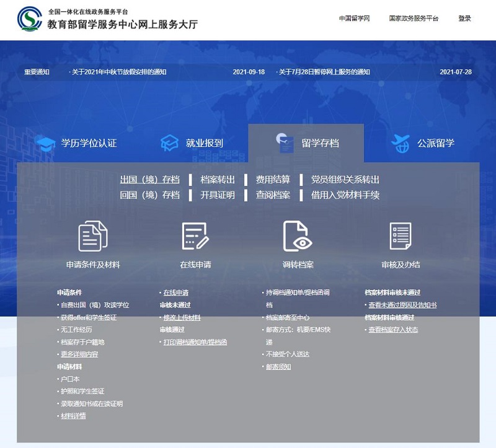Open the 学历学位认证 tab

click(x=89, y=143)
